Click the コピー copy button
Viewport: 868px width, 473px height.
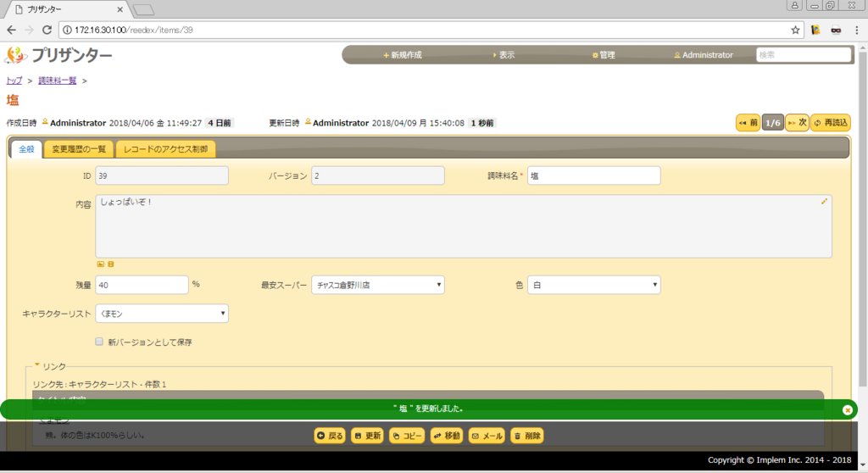407,436
